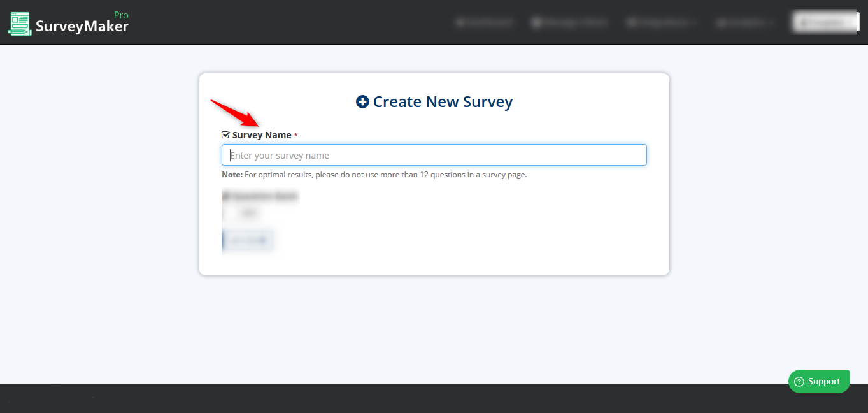Select the second navigation menu item
This screenshot has width=868, height=413.
570,22
